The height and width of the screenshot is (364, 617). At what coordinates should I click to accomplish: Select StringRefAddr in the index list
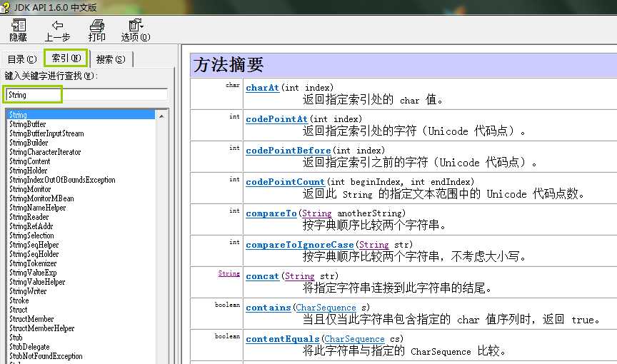click(31, 226)
